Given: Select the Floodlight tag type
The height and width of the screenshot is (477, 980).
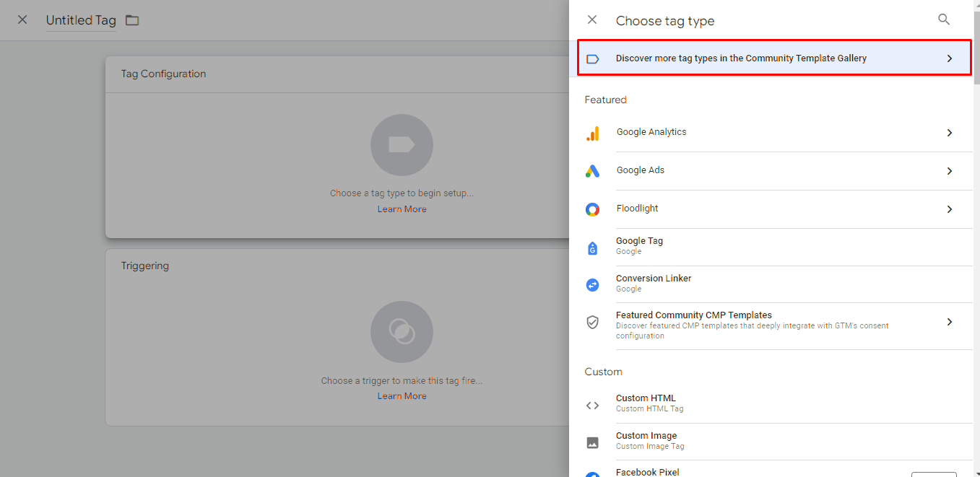Looking at the screenshot, I should [779, 209].
